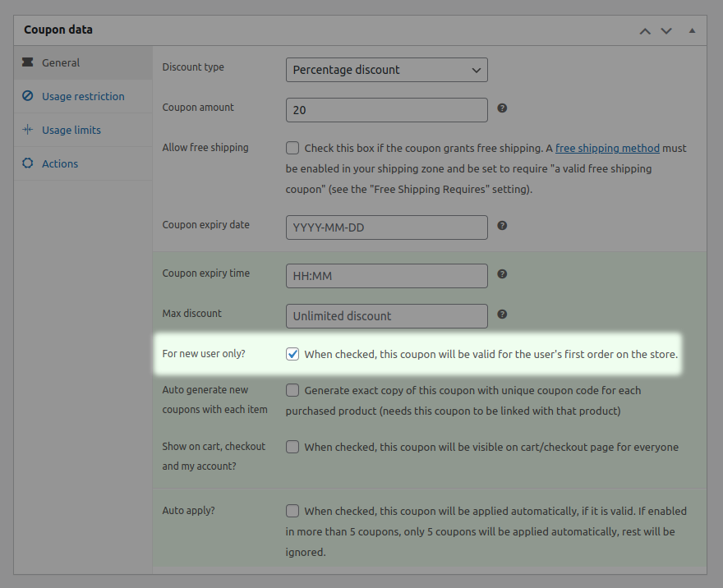This screenshot has height=588, width=723.
Task: Open the Discount type dropdown
Action: [x=386, y=70]
